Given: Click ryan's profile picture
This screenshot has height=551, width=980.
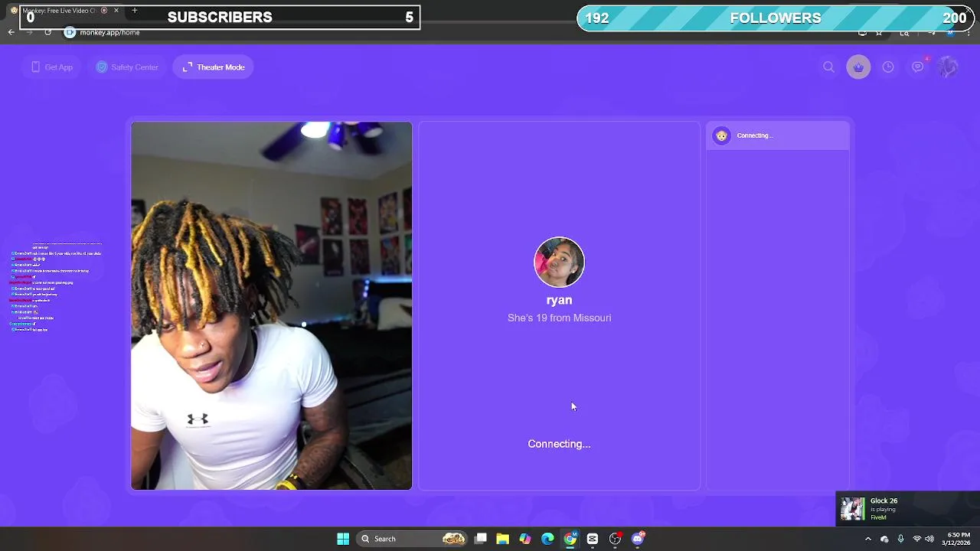Looking at the screenshot, I should [559, 262].
